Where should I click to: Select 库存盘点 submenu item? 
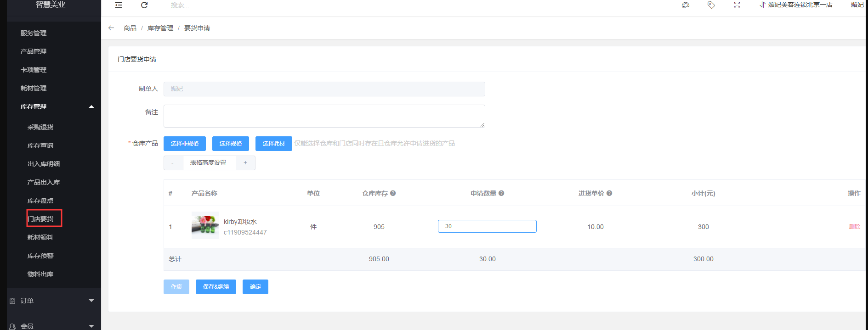[x=40, y=201]
